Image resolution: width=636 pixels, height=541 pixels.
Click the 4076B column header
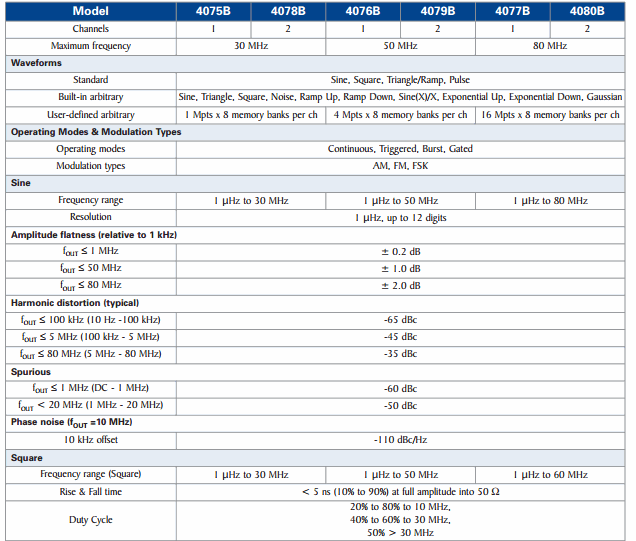(363, 12)
